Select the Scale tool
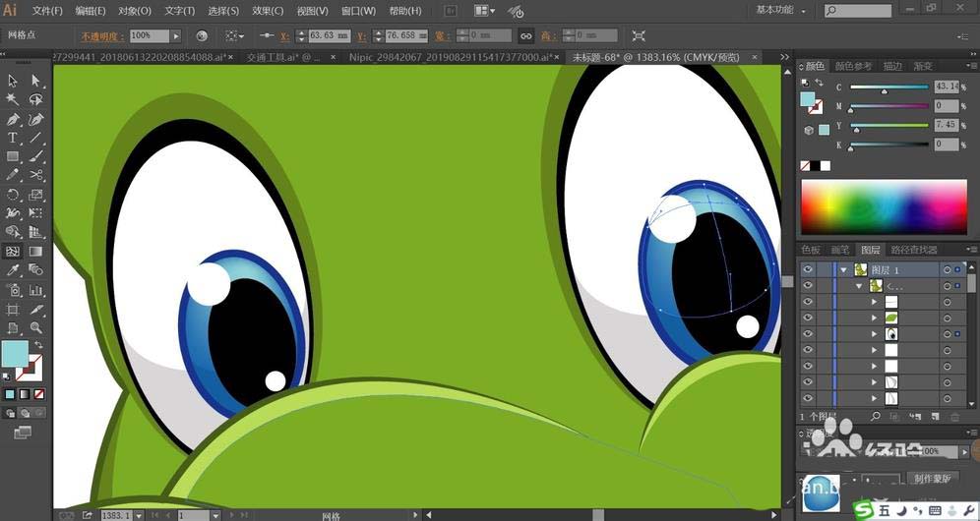Image resolution: width=980 pixels, height=521 pixels. point(35,195)
